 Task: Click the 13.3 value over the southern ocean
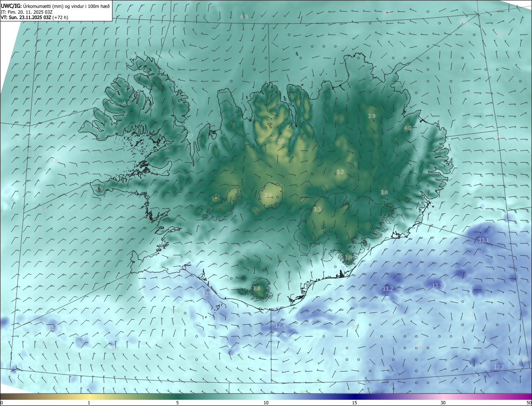click(437, 286)
